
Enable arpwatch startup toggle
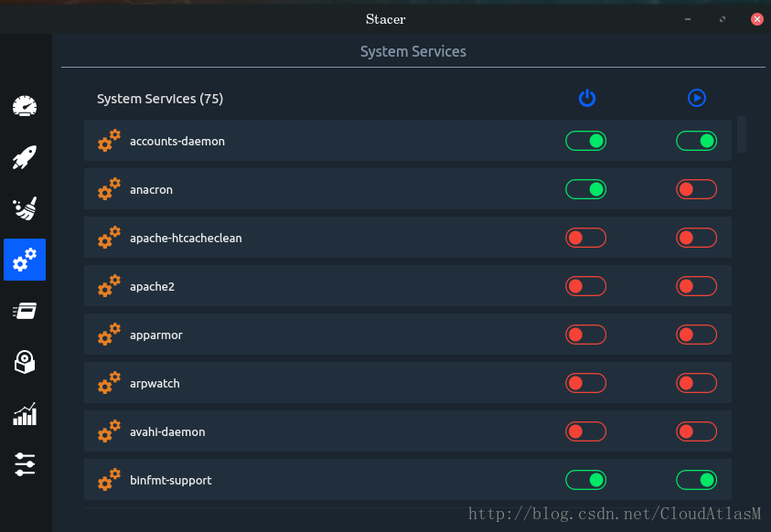(585, 383)
